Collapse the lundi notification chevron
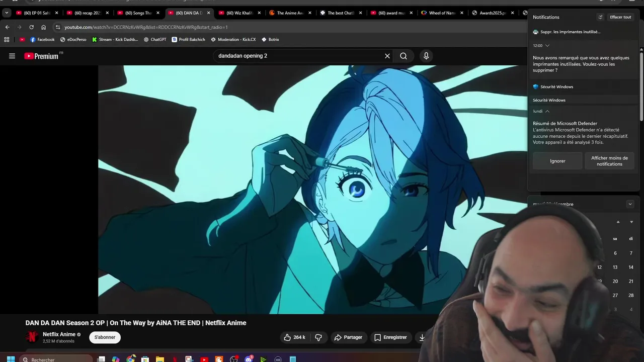The height and width of the screenshot is (362, 644). [x=547, y=111]
